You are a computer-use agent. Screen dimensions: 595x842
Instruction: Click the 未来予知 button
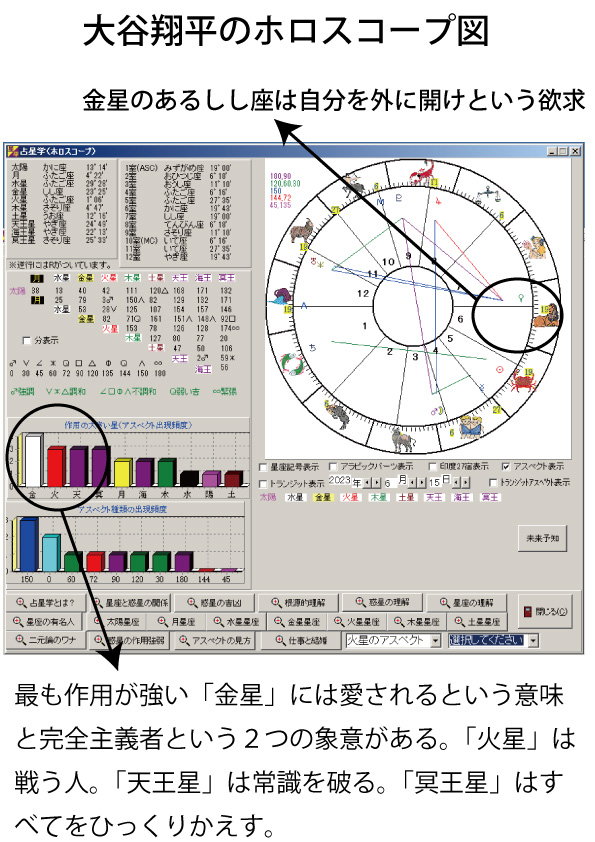coord(542,538)
